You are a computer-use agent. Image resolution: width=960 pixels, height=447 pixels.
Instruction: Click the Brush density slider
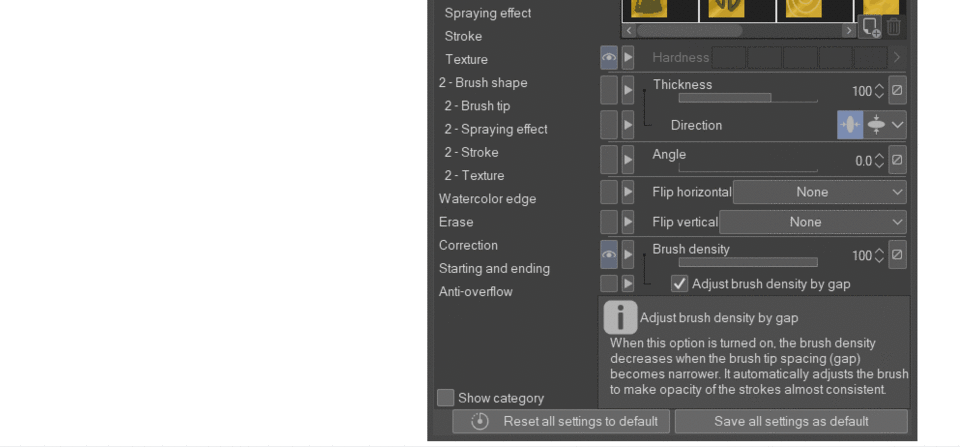[x=748, y=263]
